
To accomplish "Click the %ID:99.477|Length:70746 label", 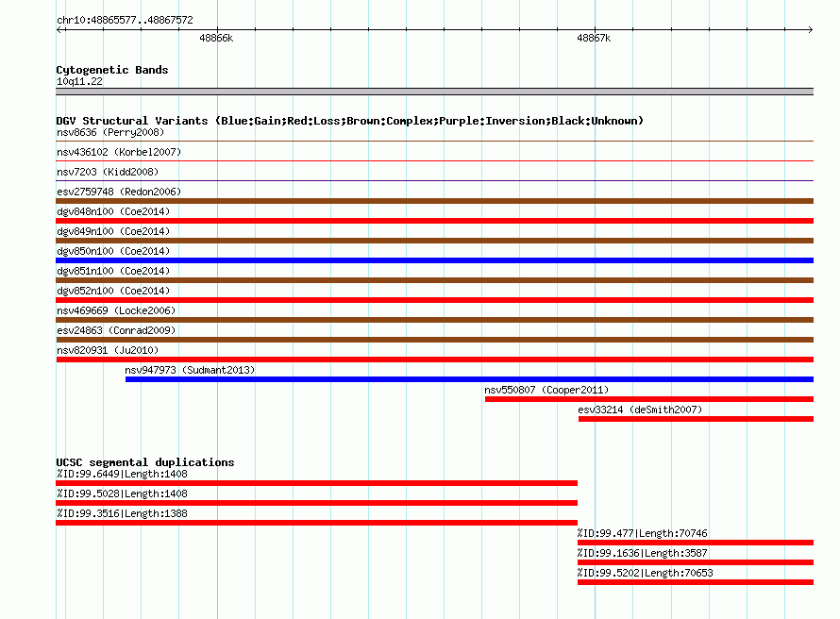I will coord(643,533).
